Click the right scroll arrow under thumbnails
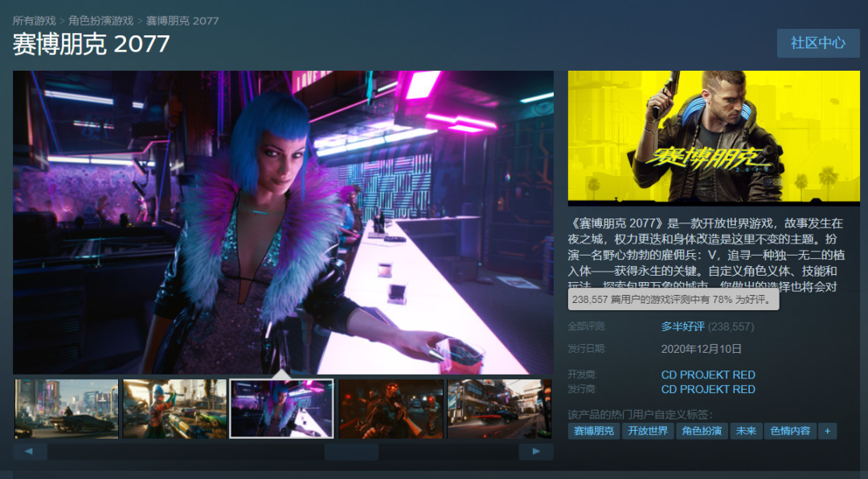This screenshot has width=868, height=479. point(536,452)
